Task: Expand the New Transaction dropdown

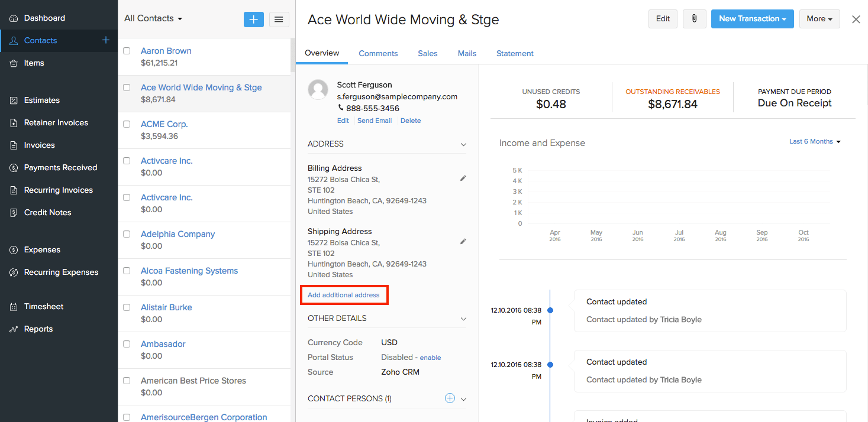Action: coord(752,19)
